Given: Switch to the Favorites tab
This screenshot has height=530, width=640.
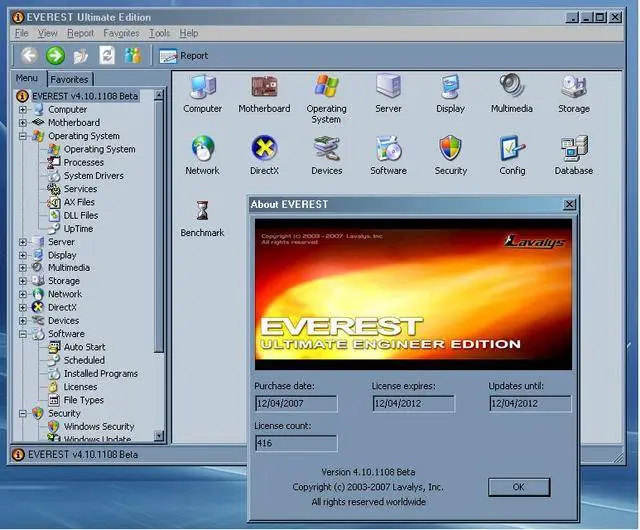Looking at the screenshot, I should (69, 79).
